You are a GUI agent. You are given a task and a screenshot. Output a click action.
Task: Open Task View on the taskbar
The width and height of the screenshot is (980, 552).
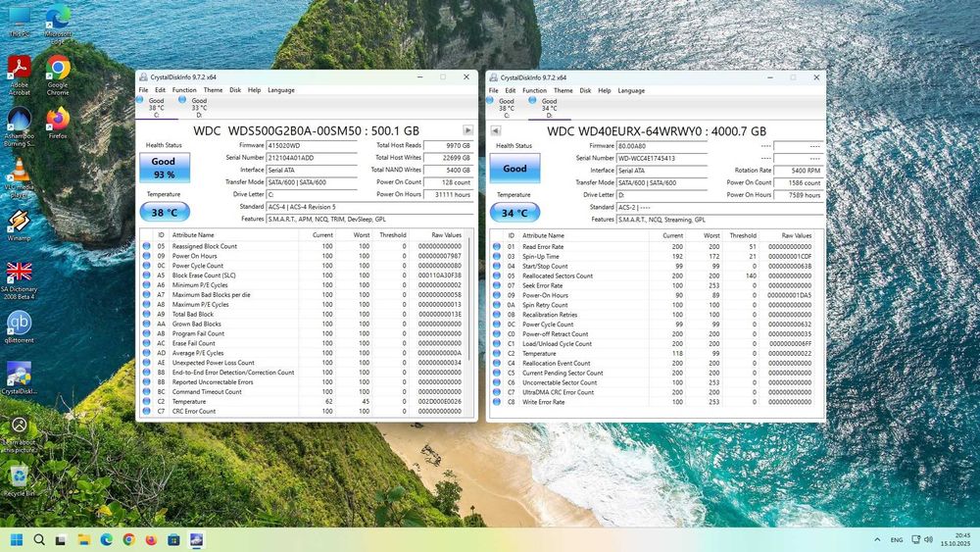click(x=61, y=539)
